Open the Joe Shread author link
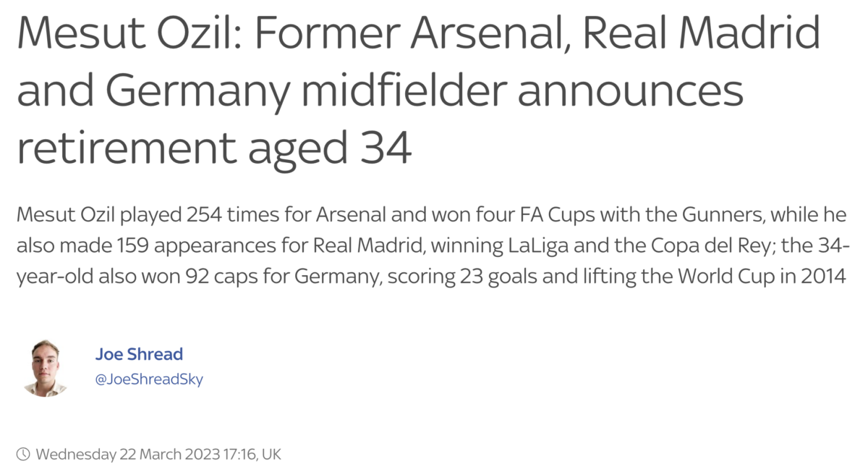Viewport: 868px width, 475px height. pyautogui.click(x=139, y=354)
